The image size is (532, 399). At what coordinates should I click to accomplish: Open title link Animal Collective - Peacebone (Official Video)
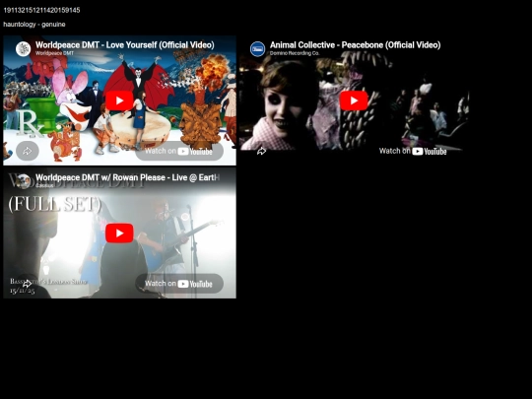tap(356, 44)
